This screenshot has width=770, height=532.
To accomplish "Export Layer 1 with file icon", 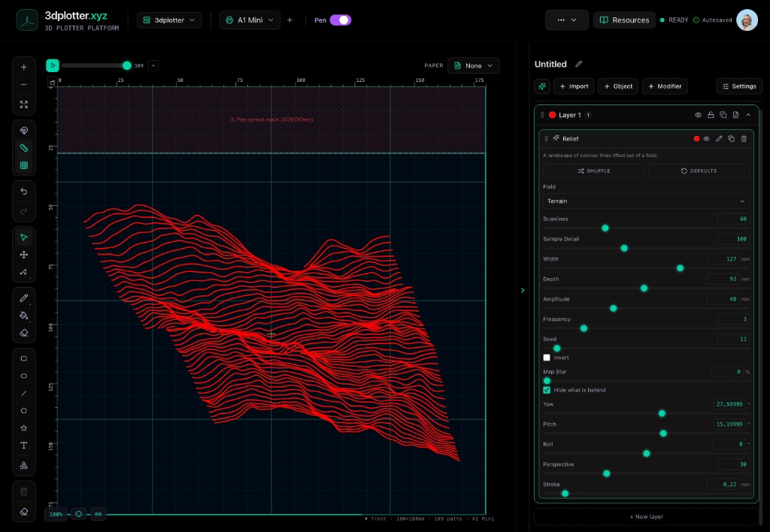I will pos(735,115).
